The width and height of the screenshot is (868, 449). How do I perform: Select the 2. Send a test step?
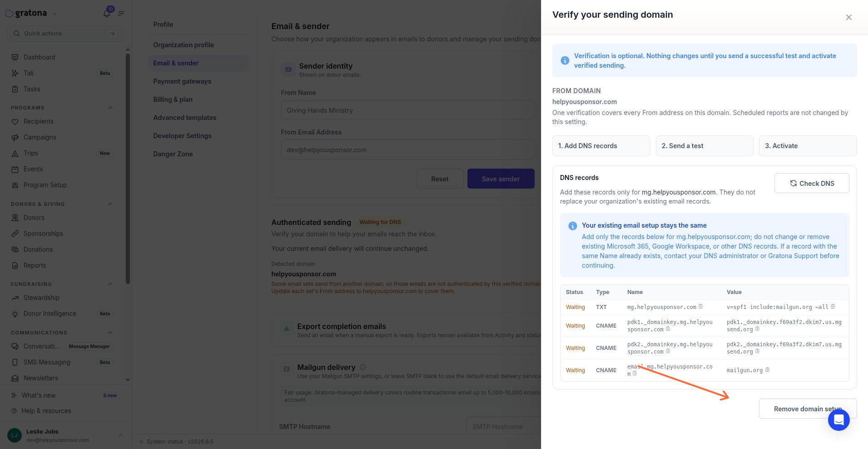pos(704,146)
